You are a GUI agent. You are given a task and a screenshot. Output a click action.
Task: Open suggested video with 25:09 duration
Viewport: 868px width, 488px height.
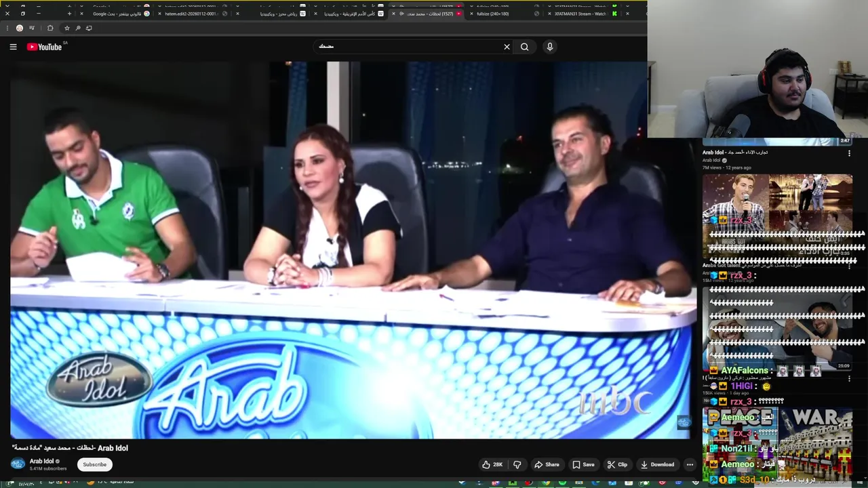coord(778,329)
